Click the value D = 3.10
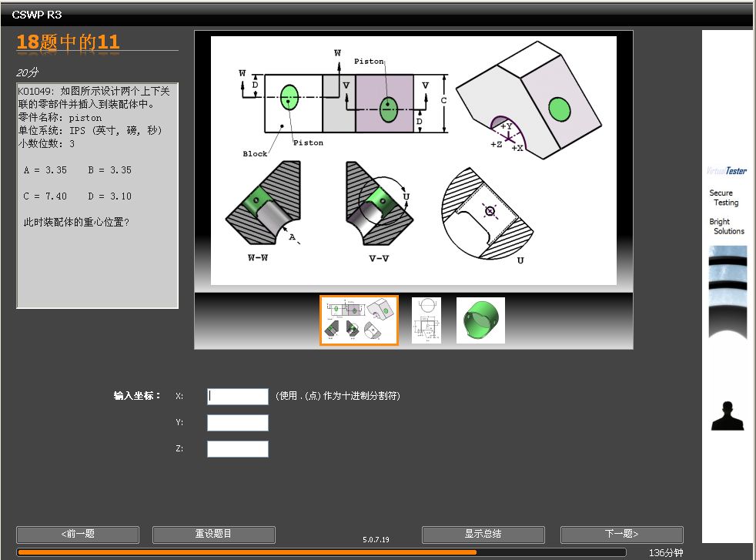This screenshot has width=756, height=560. 110,196
